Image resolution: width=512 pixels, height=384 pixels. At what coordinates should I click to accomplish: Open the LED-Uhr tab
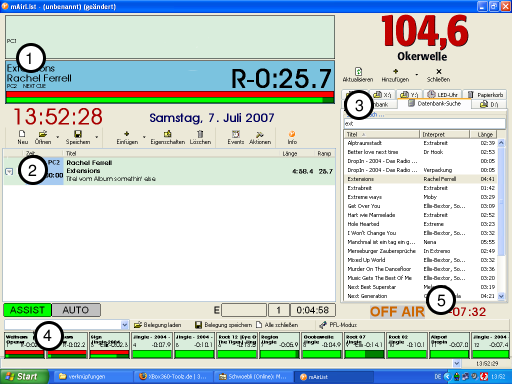442,95
